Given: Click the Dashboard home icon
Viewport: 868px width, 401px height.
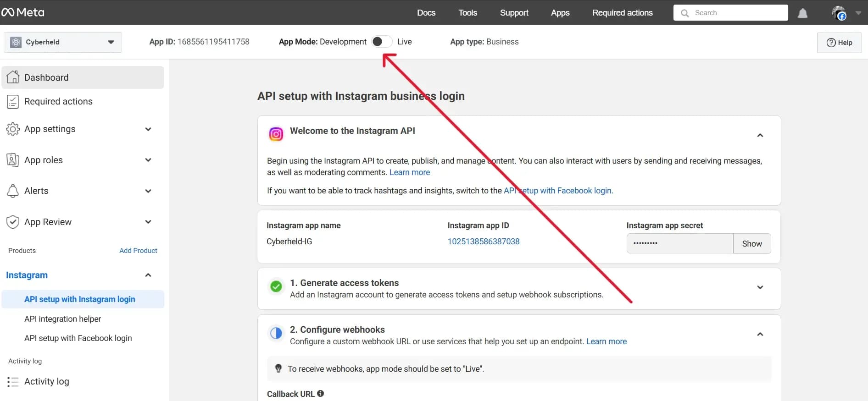Looking at the screenshot, I should tap(13, 77).
